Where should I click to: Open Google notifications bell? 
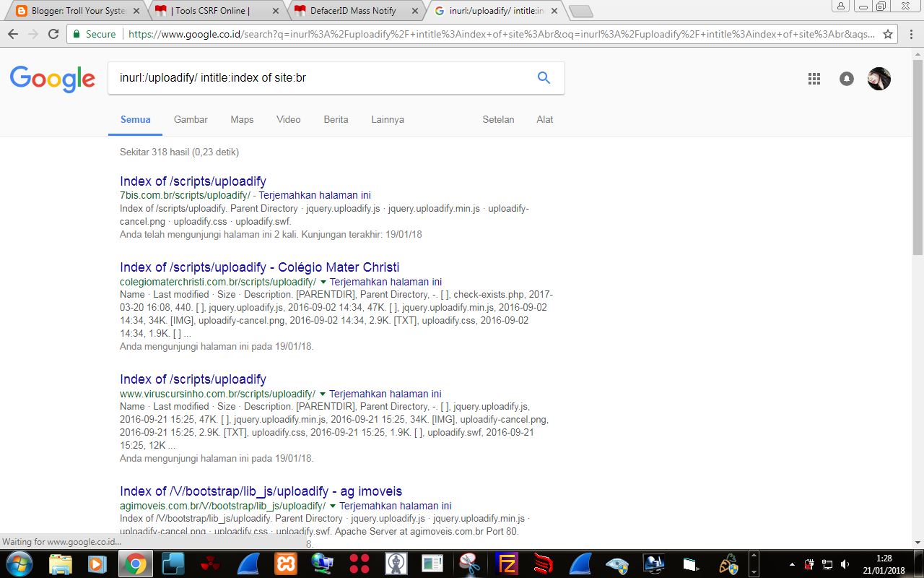[x=847, y=79]
